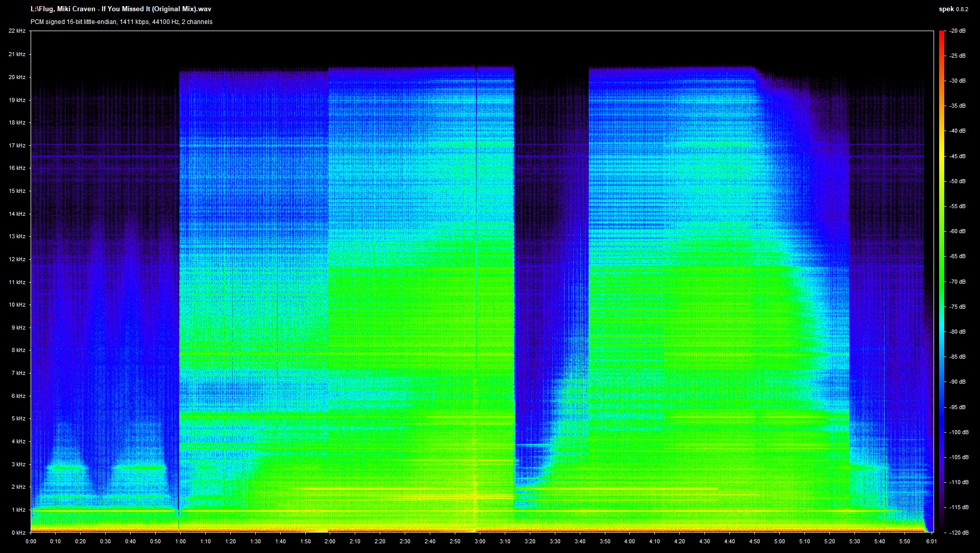Click the blue -100 dB area of the legend
This screenshot has width=980, height=553.
coord(943,432)
